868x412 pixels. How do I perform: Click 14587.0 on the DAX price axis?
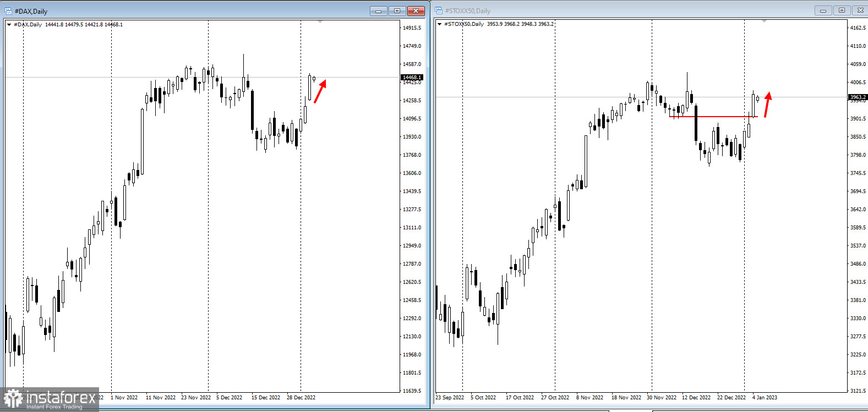pyautogui.click(x=412, y=64)
